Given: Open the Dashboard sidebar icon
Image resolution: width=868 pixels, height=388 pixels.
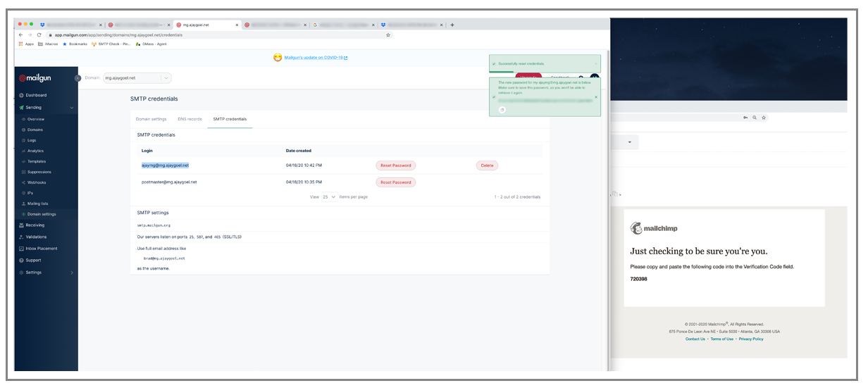Looking at the screenshot, I should pos(21,95).
